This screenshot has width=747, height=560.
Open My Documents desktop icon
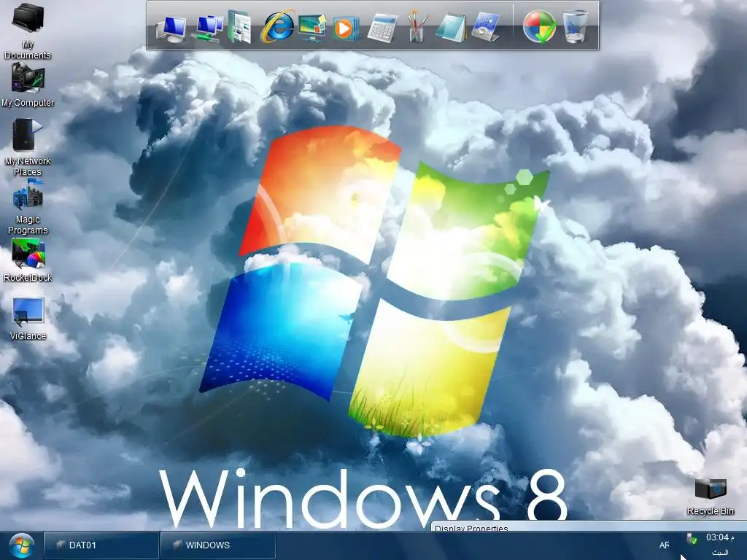coord(28,31)
